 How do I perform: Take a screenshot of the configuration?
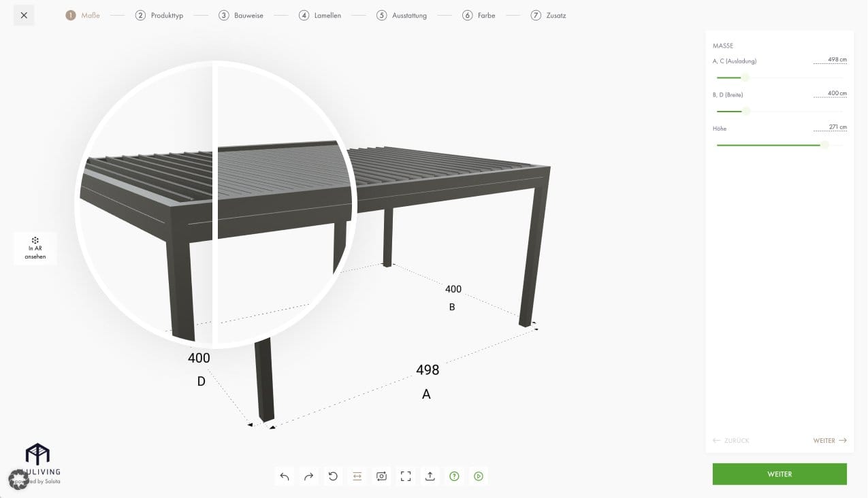[x=381, y=476]
